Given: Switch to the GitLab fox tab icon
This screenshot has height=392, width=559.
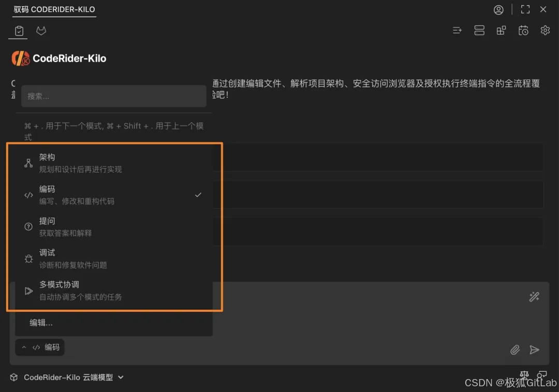Looking at the screenshot, I should [41, 31].
